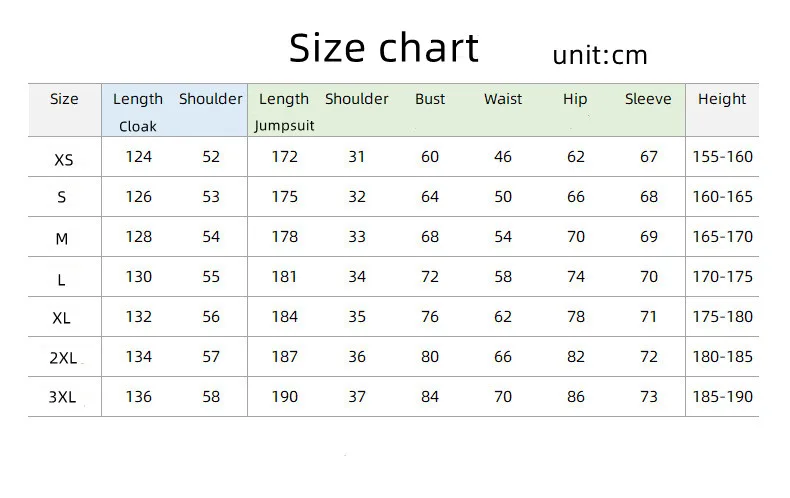Select the Size column header
Image resolution: width=790 pixels, height=498 pixels.
64,99
